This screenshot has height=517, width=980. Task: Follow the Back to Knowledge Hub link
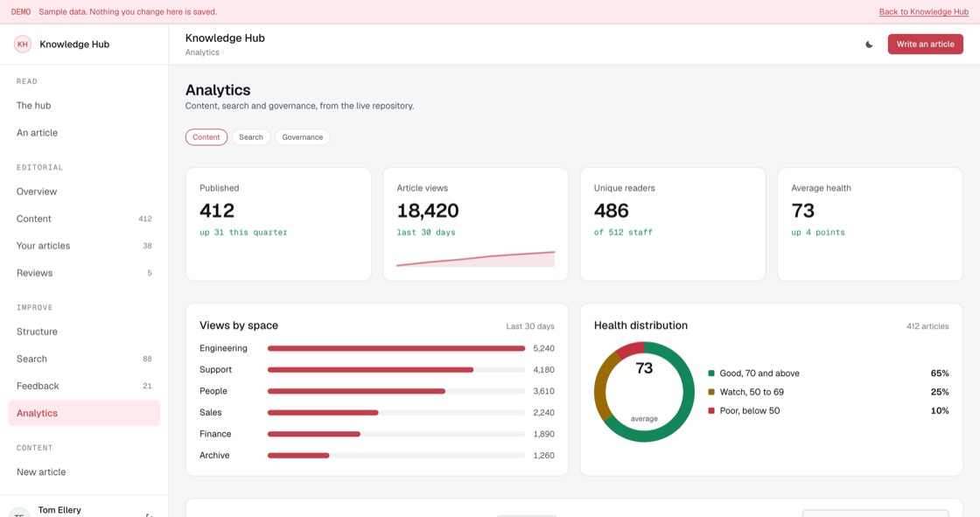(x=923, y=12)
